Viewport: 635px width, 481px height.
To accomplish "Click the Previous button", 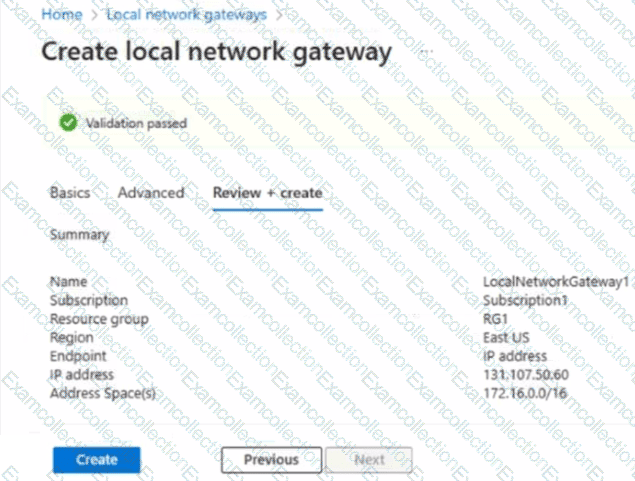I will (x=271, y=460).
